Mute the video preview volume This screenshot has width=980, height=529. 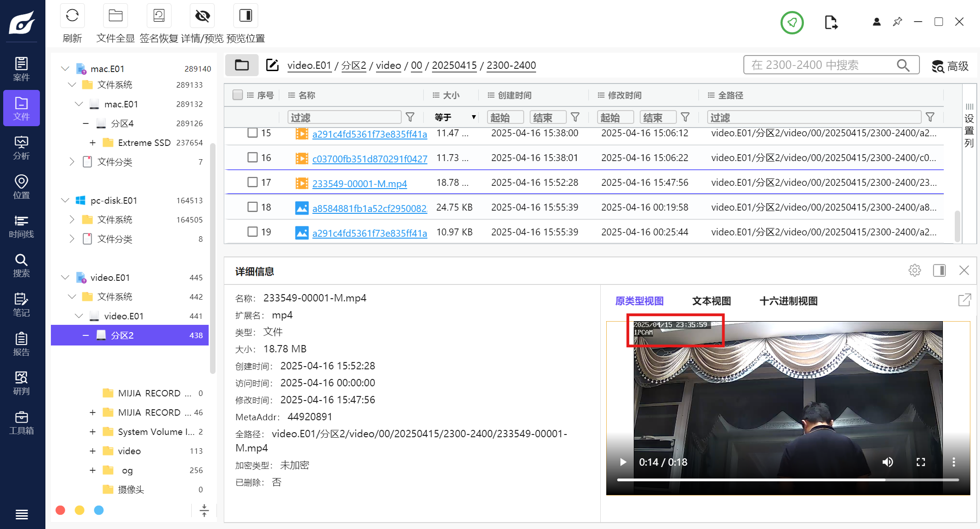click(888, 462)
